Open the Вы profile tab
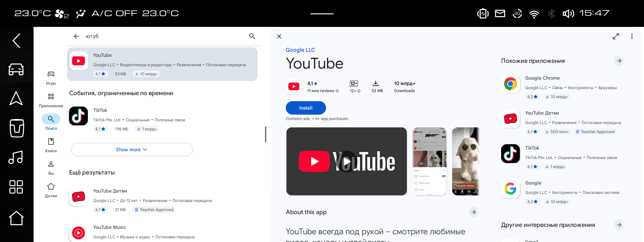This screenshot has width=644, height=242. click(x=51, y=168)
